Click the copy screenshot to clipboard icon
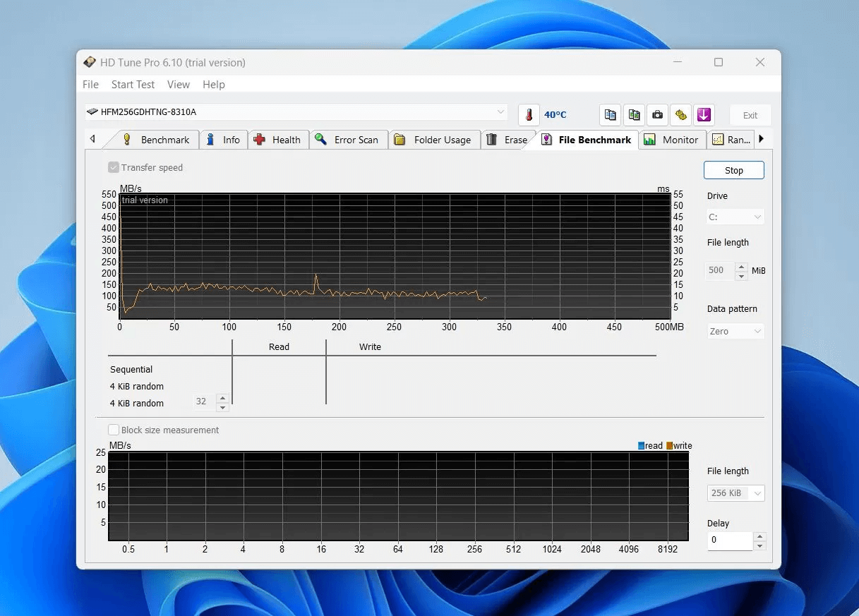The height and width of the screenshot is (616, 859). tap(634, 115)
